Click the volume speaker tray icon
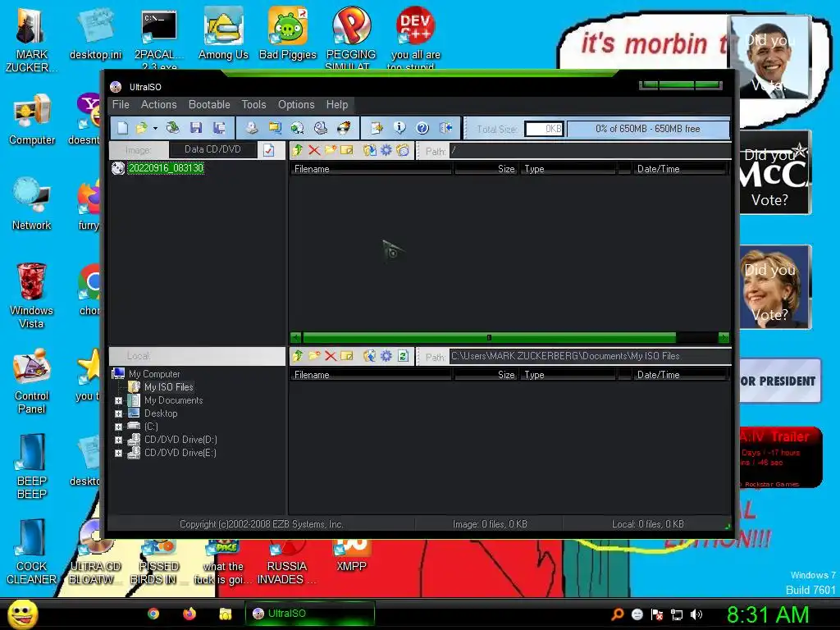840x630 pixels. coord(696,614)
